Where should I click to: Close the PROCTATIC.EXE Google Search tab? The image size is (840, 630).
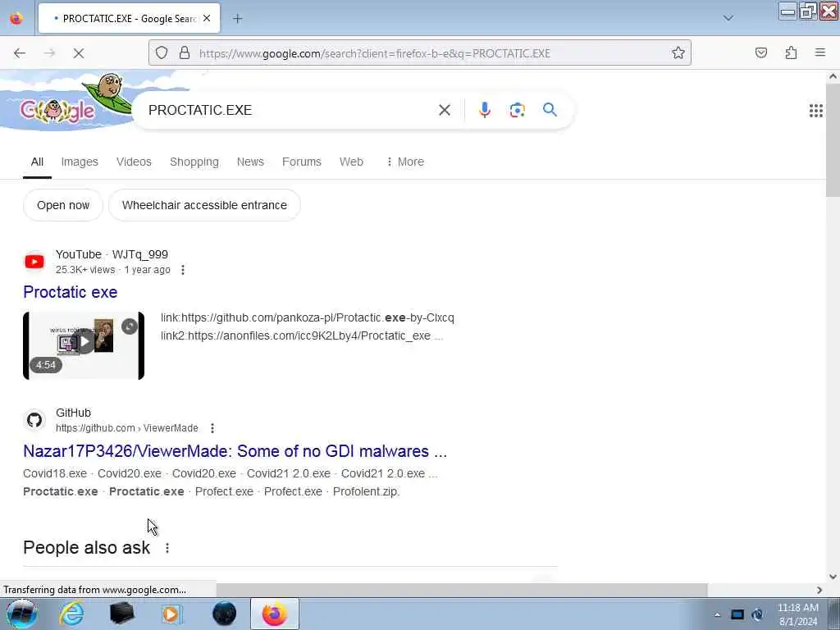point(207,18)
